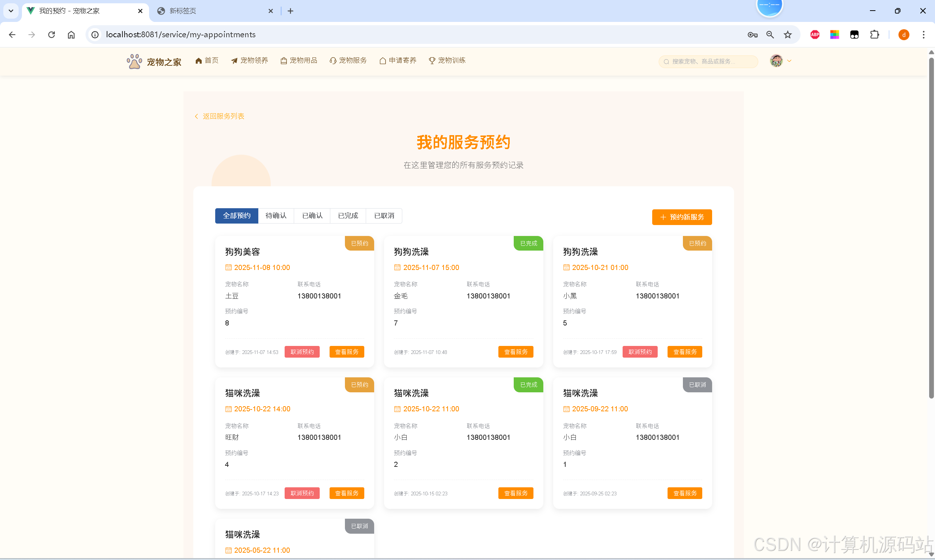935x560 pixels.
Task: Click the date 2025-11-08 10:00
Action: pyautogui.click(x=262, y=267)
